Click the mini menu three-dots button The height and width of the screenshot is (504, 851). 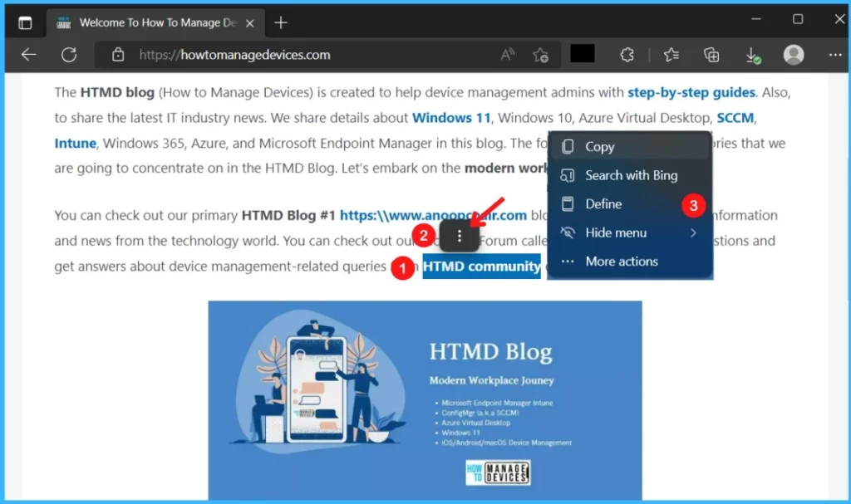pyautogui.click(x=459, y=236)
